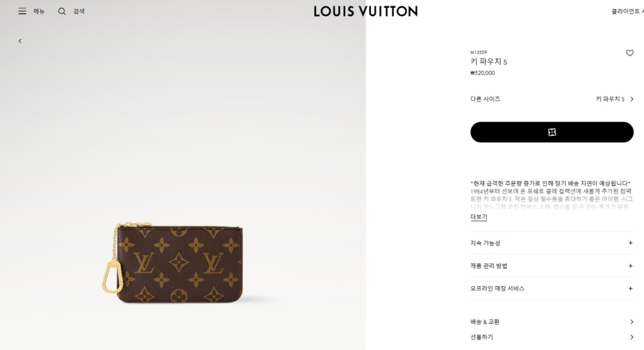Viewport: 644px width, 350px height.
Task: Expand the 오프라인 매장 서비스 section
Action: coord(552,288)
